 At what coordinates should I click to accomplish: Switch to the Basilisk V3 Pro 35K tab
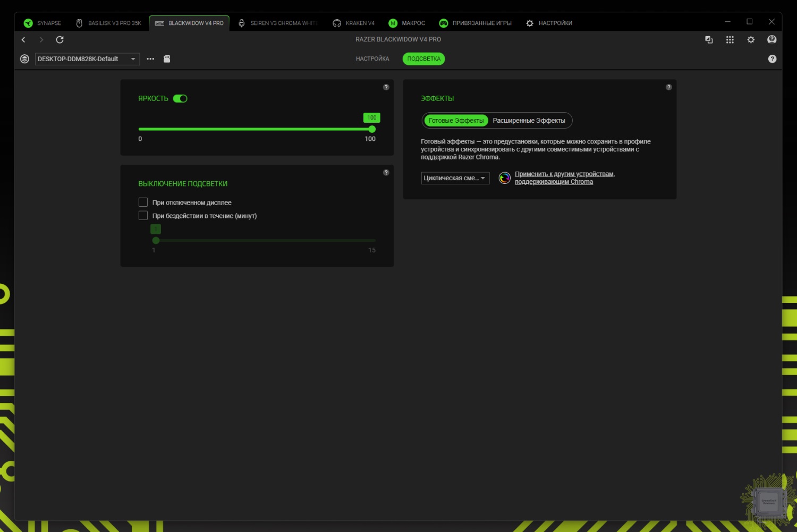(x=109, y=23)
